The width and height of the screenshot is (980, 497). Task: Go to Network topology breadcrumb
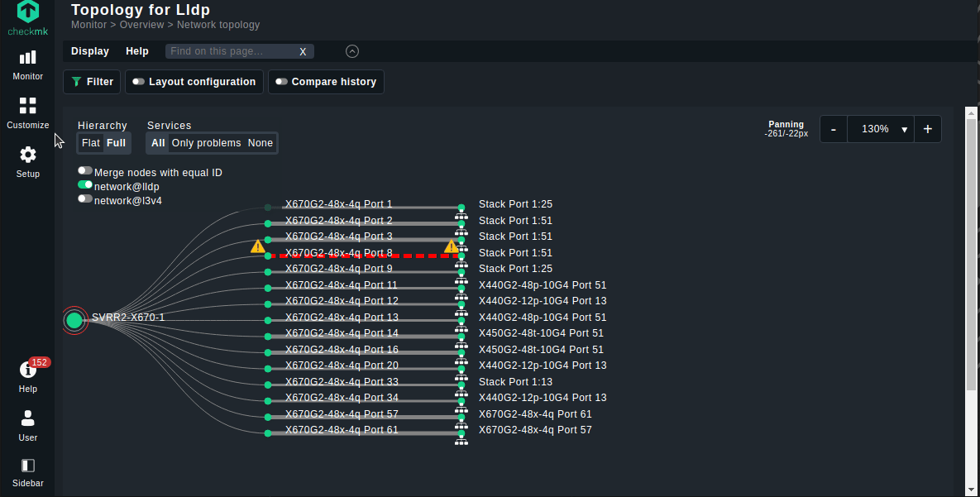pyautogui.click(x=218, y=25)
